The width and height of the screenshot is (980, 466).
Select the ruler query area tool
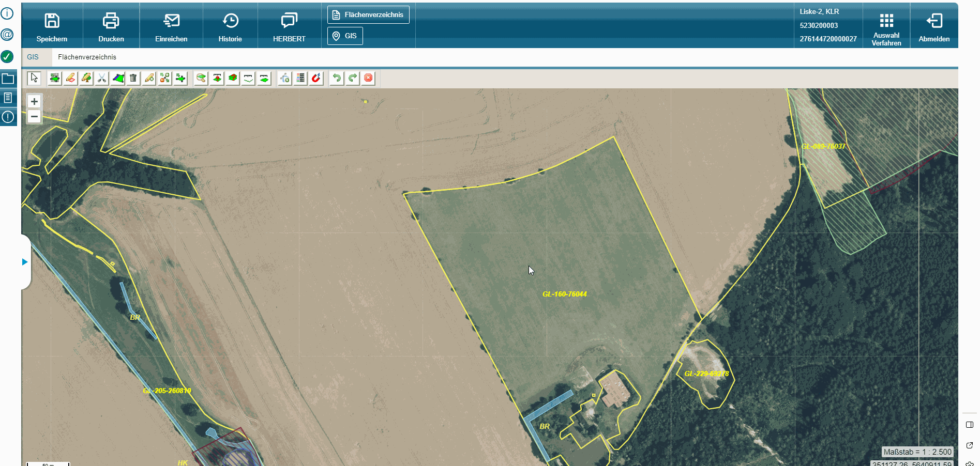point(217,78)
